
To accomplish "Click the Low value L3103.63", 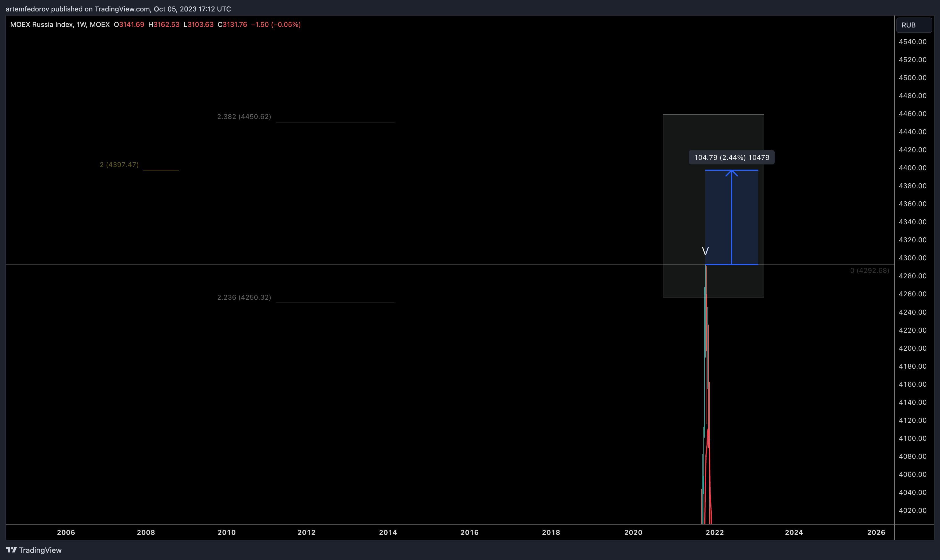I will coord(199,25).
